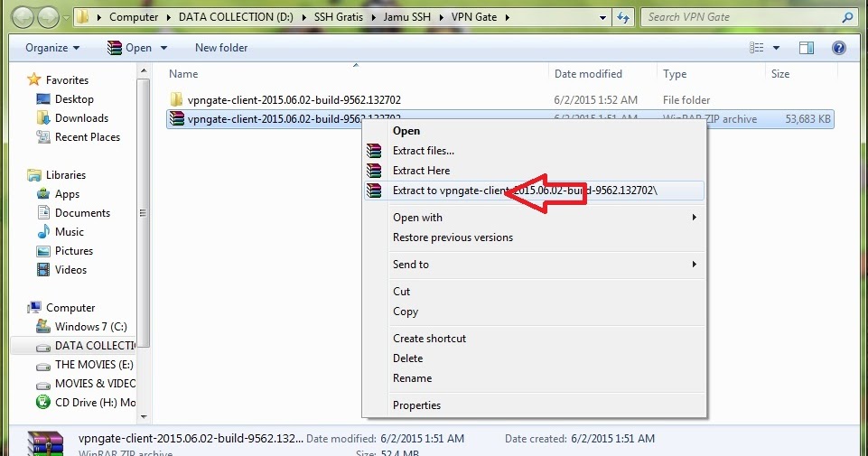This screenshot has width=868, height=456.
Task: Show the preview pane icon
Action: [x=806, y=48]
